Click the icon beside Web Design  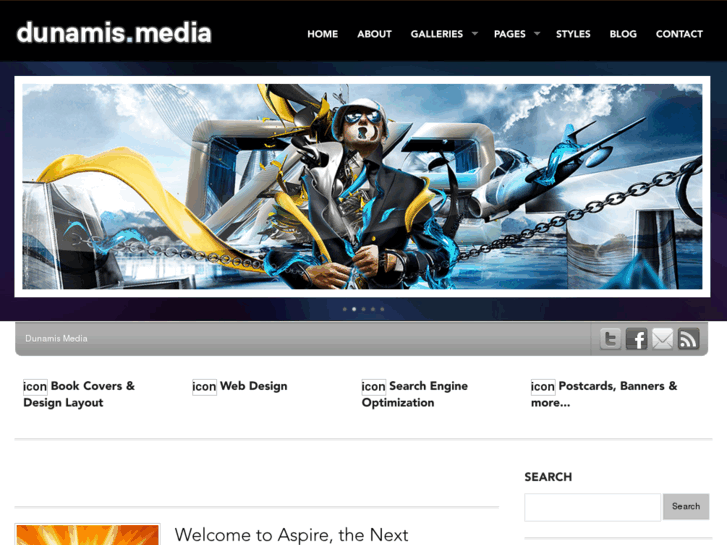[204, 386]
